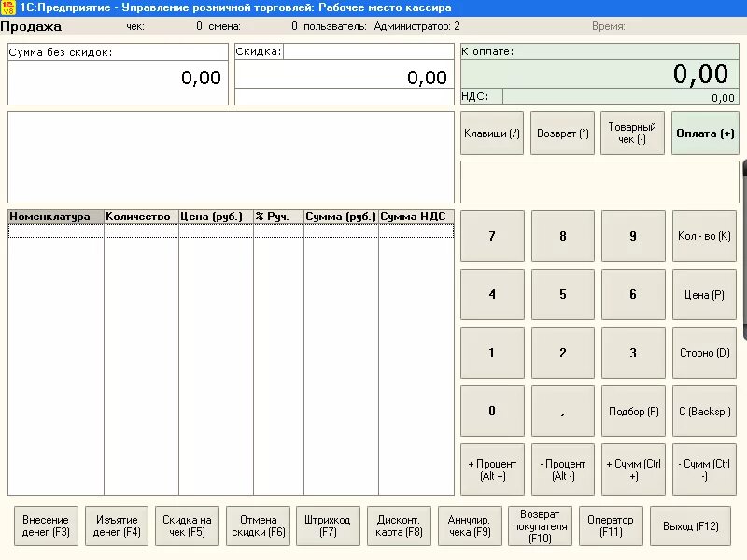Click the input box below Оплата button

pyautogui.click(x=599, y=182)
